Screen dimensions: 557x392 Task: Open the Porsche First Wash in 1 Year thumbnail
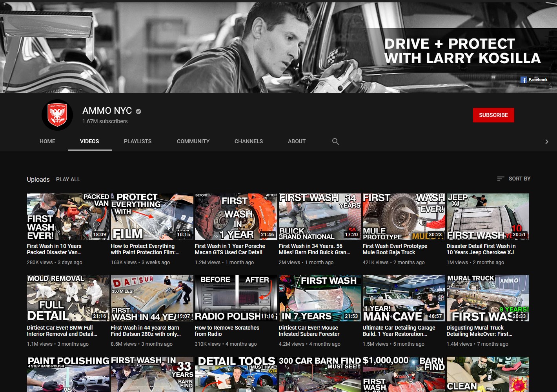[236, 216]
